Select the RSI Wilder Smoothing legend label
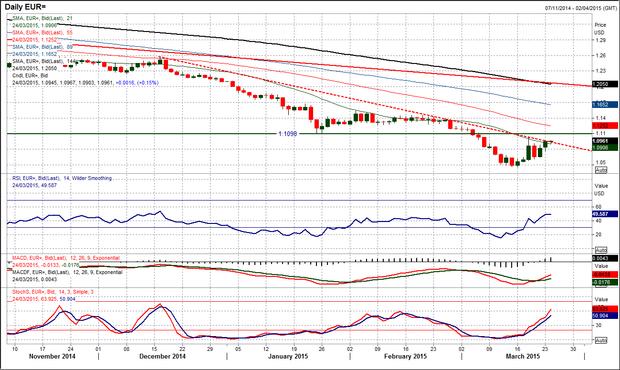Image resolution: width=620 pixels, height=370 pixels. pos(62,178)
